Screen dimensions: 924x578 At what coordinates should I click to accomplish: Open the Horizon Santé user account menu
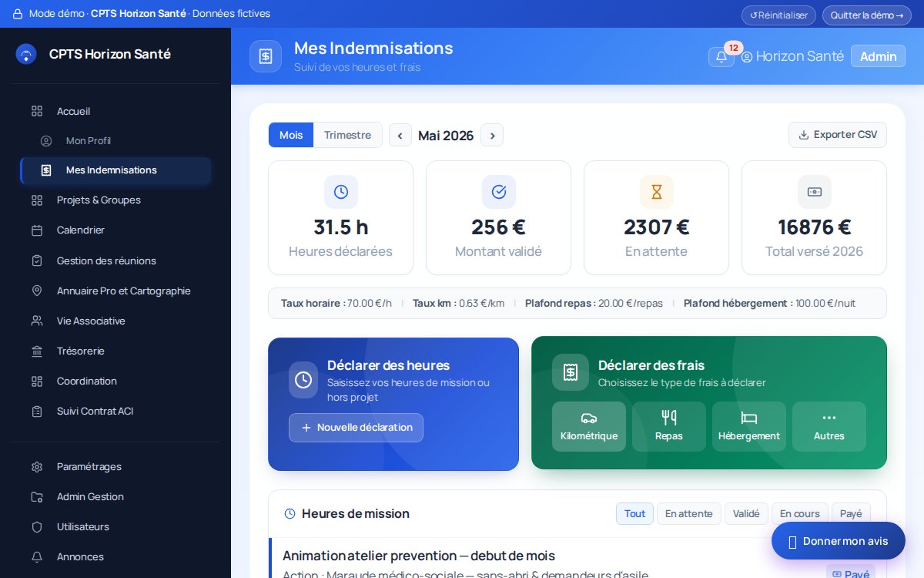(792, 56)
